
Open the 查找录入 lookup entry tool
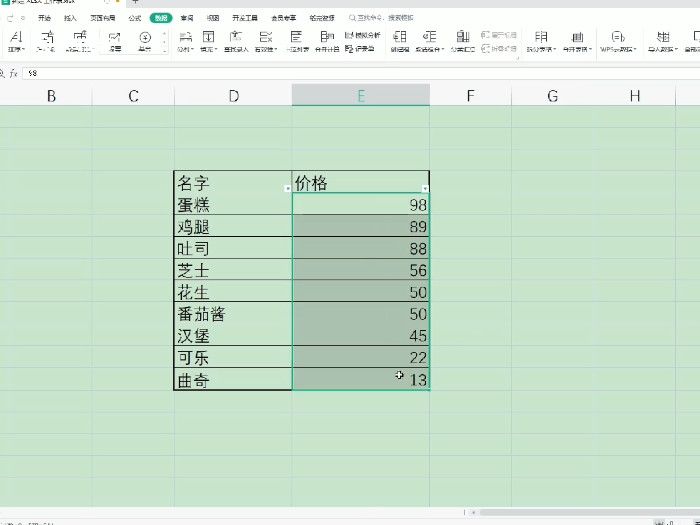click(x=236, y=41)
